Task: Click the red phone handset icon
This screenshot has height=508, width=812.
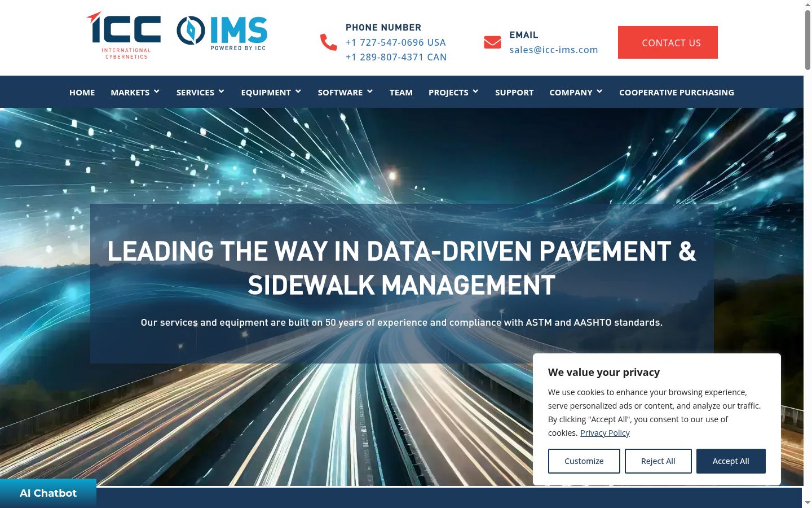Action: pyautogui.click(x=328, y=42)
